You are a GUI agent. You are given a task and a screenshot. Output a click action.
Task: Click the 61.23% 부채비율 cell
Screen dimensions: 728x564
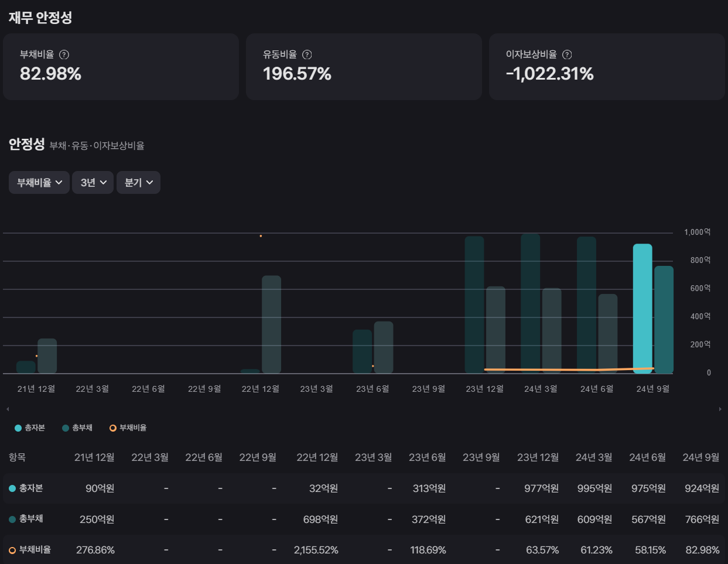596,551
